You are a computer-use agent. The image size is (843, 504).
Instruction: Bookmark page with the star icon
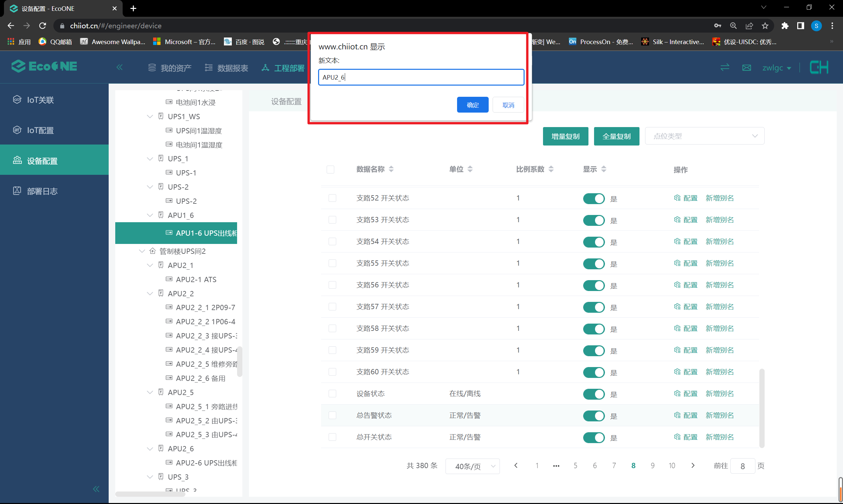pos(765,26)
